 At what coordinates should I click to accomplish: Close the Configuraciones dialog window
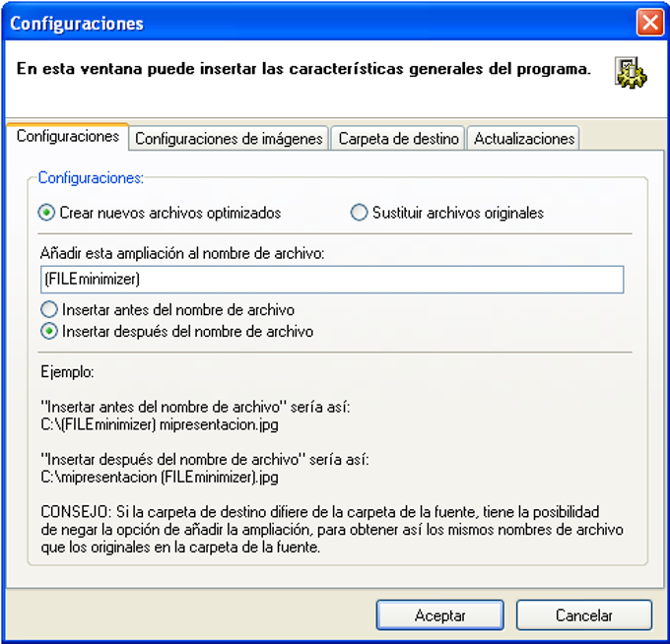pyautogui.click(x=649, y=23)
